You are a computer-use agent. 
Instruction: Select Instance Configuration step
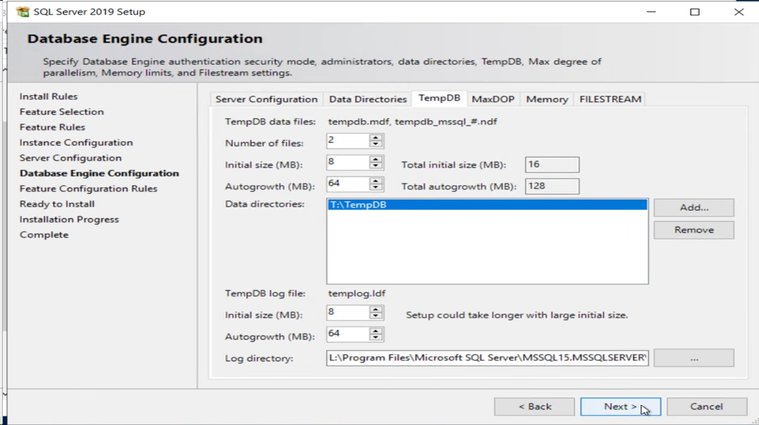[x=76, y=143]
